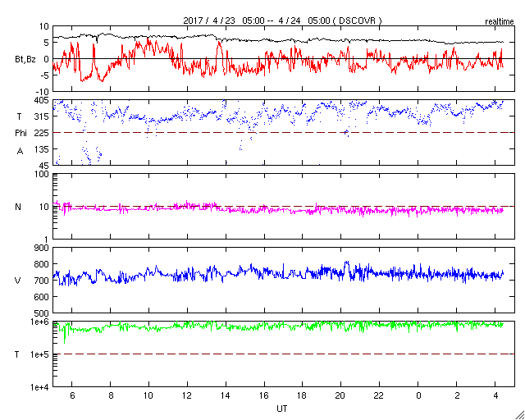Click the '135' tick on the Phi axis
Image resolution: width=525 pixels, height=420 pixels.
click(x=42, y=149)
